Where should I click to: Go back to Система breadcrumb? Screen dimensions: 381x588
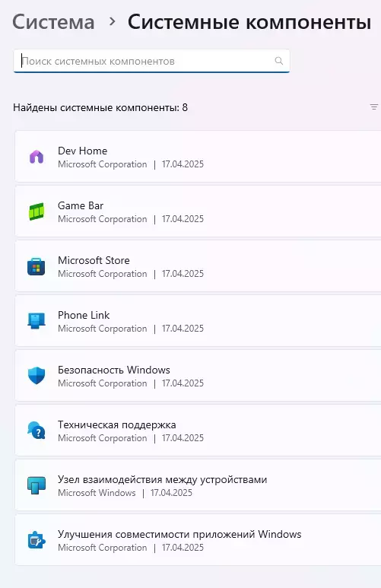click(x=54, y=22)
